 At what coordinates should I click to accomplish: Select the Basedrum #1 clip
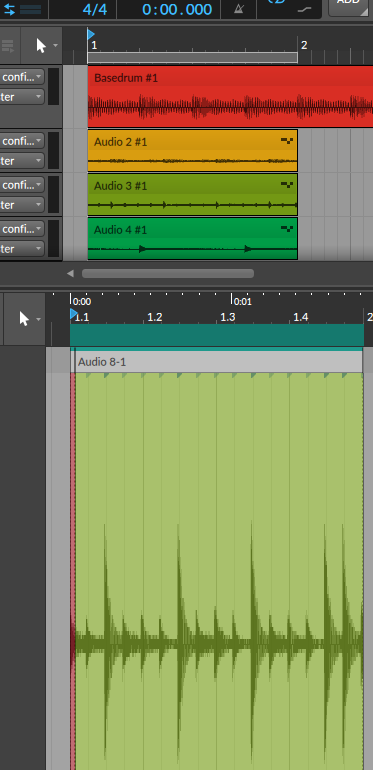tap(230, 96)
